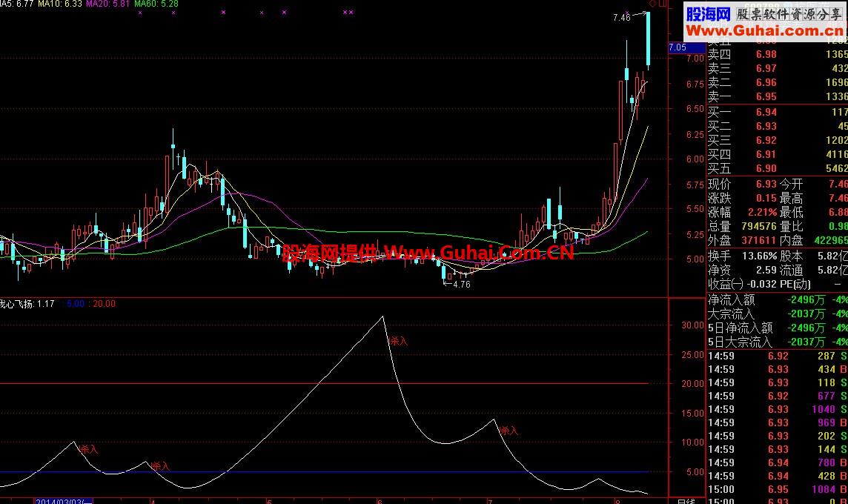Screen dimensions: 848x504
Task: Click the 现价 6.93 current price field
Action: tap(742, 185)
